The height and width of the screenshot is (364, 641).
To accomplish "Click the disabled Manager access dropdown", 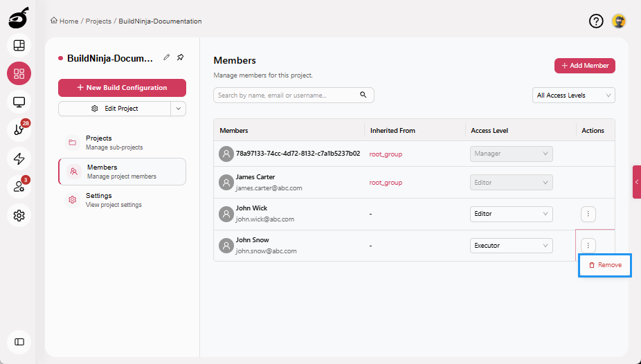I will click(x=512, y=154).
